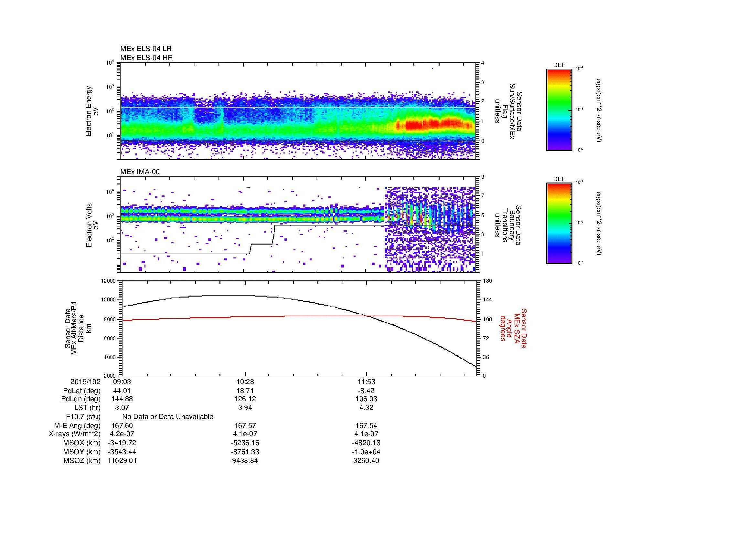Click the 10:28 time tick label

(245, 382)
